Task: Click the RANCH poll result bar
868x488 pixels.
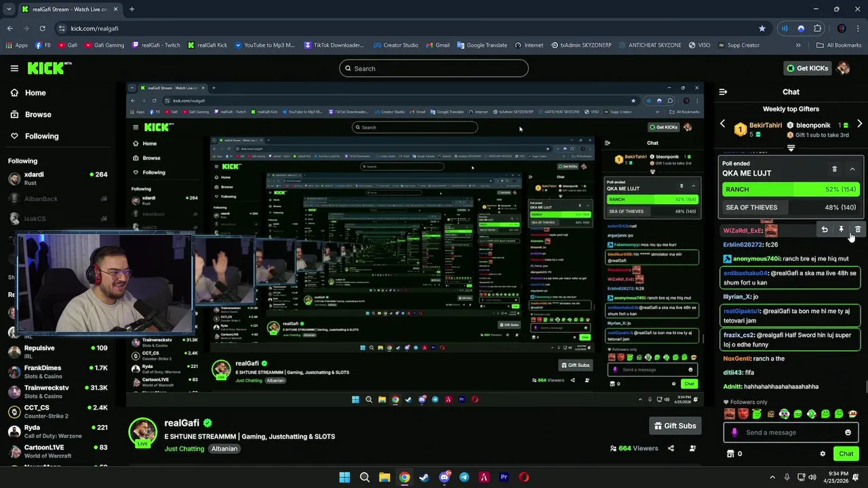Action: (x=790, y=190)
